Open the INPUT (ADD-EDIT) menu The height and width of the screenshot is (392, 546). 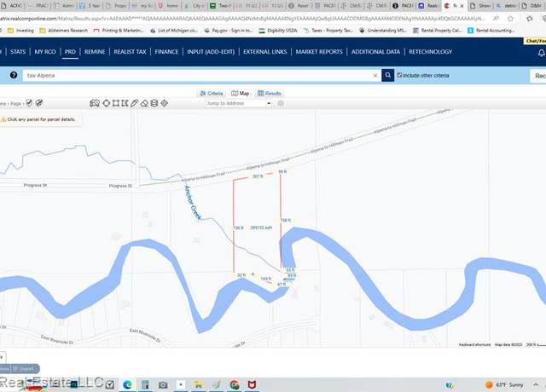coord(211,52)
